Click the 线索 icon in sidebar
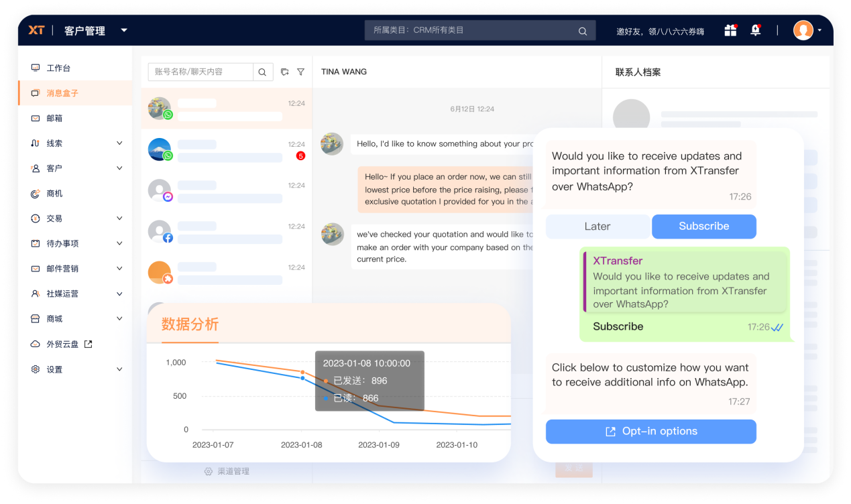Screen dimensions: 851x504 36,143
